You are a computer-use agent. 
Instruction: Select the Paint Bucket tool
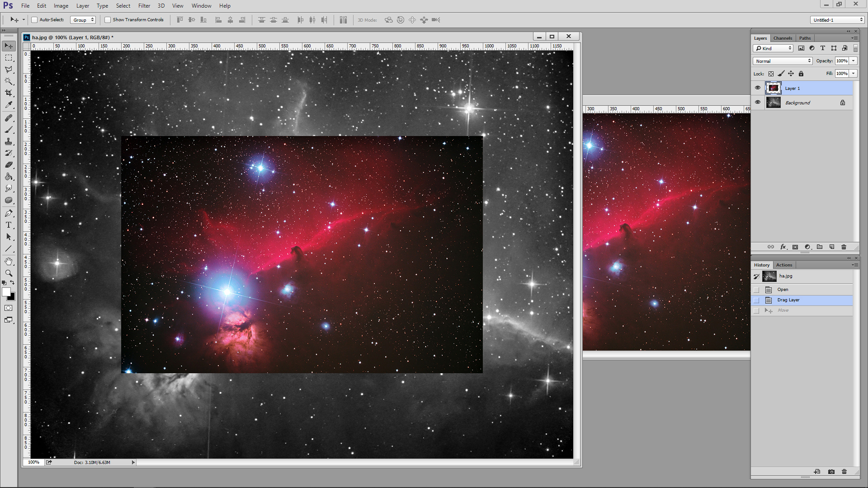point(9,177)
